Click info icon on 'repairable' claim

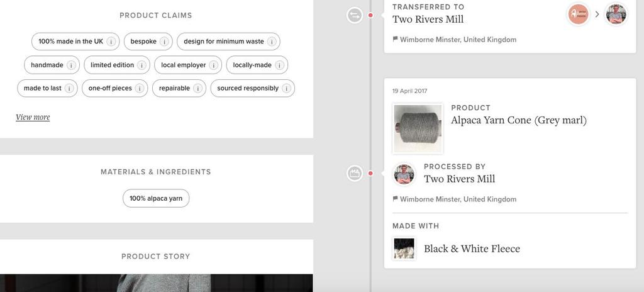(197, 89)
